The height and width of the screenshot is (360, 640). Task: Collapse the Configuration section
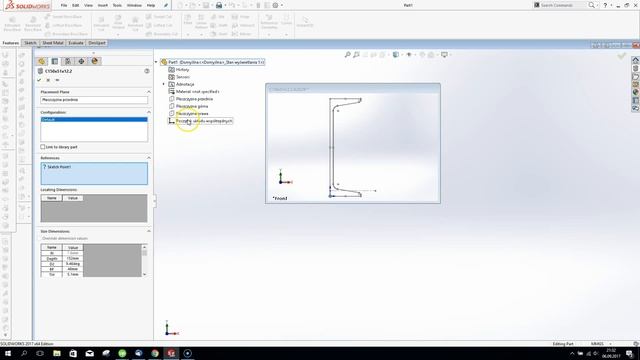tap(149, 112)
